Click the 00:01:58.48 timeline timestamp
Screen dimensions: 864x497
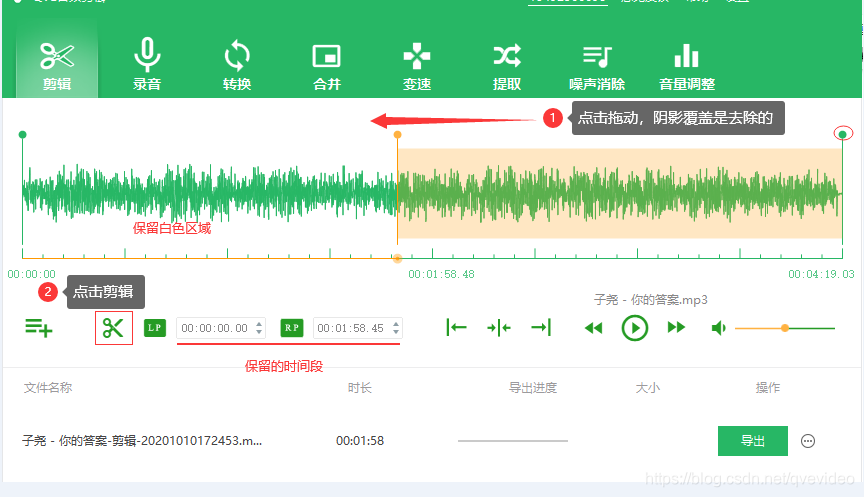click(441, 274)
